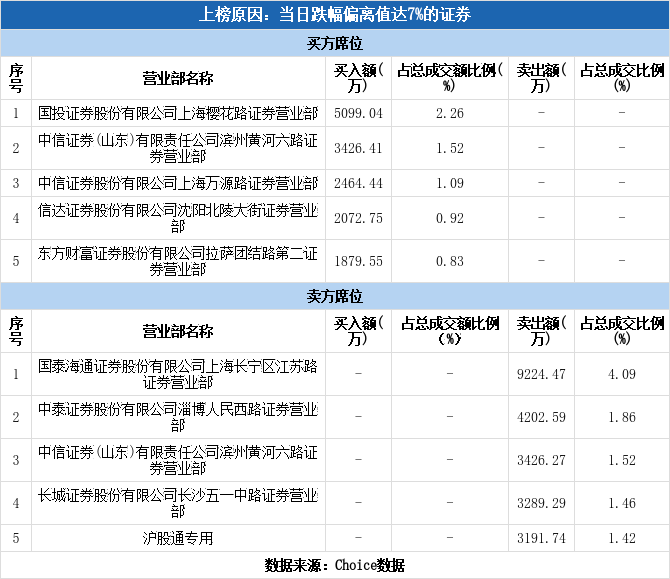Click percentage value 0.92
This screenshot has width=670, height=579.
(x=450, y=218)
